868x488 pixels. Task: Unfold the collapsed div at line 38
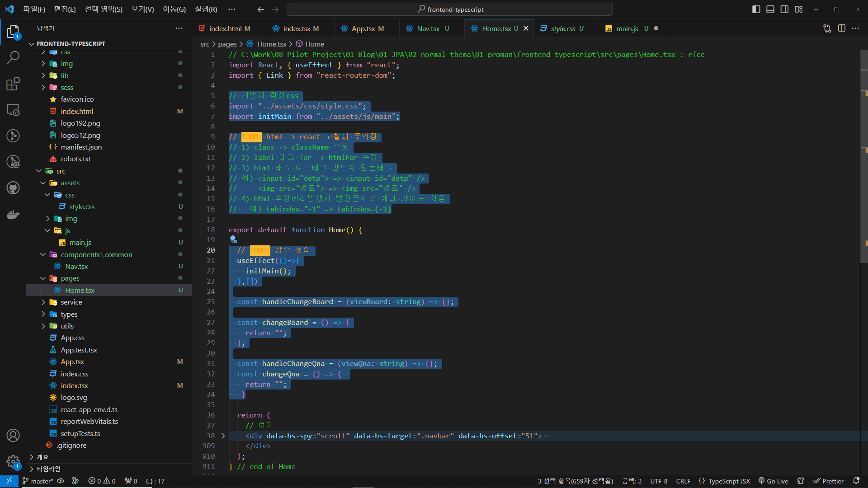(223, 436)
